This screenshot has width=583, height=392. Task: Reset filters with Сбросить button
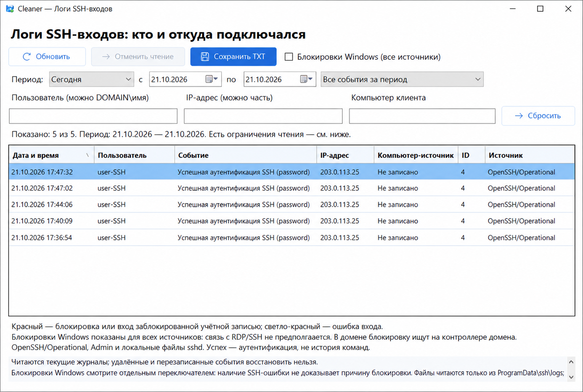[x=538, y=116]
